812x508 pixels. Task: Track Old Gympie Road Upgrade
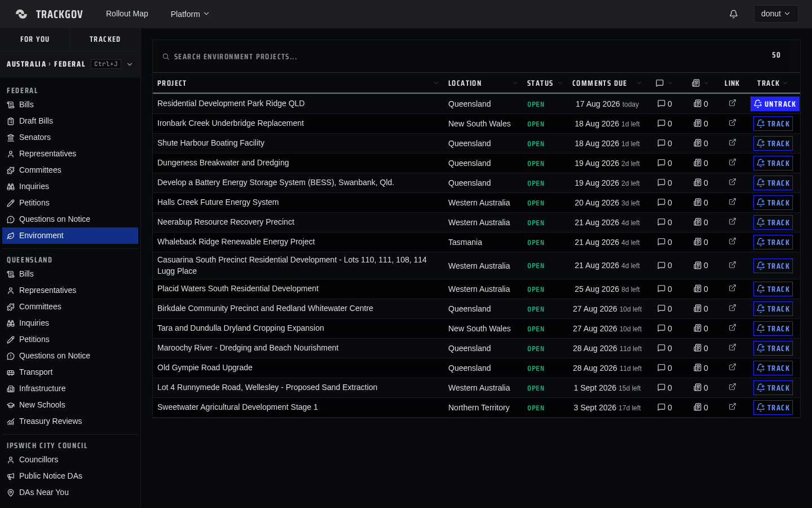773,368
